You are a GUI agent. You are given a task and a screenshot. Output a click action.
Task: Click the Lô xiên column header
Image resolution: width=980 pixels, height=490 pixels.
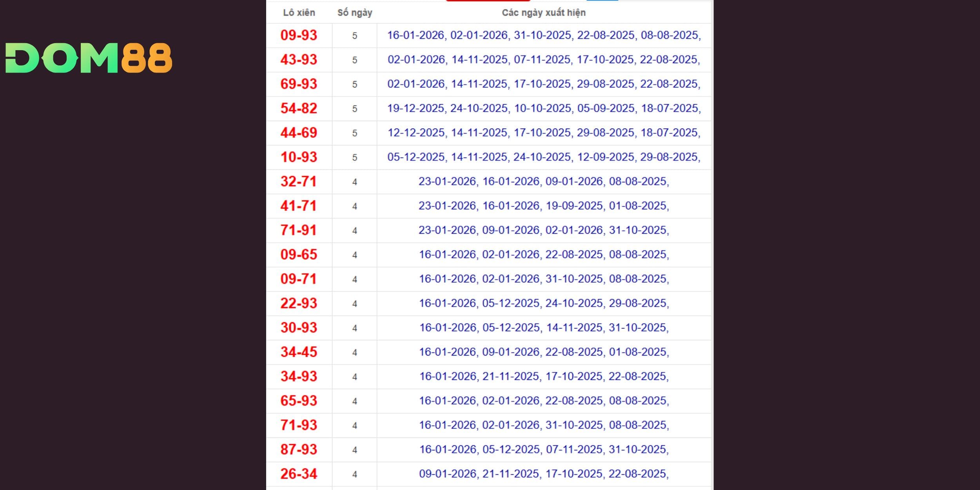pyautogui.click(x=299, y=13)
